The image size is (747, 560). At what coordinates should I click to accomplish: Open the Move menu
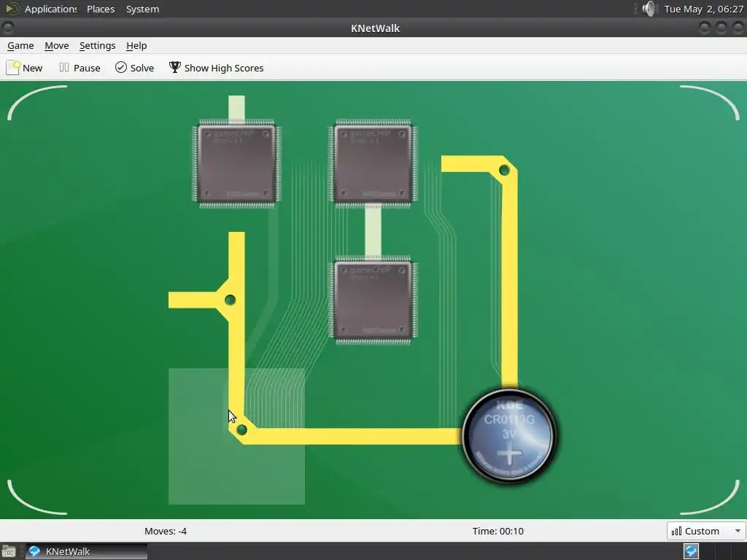pyautogui.click(x=57, y=46)
